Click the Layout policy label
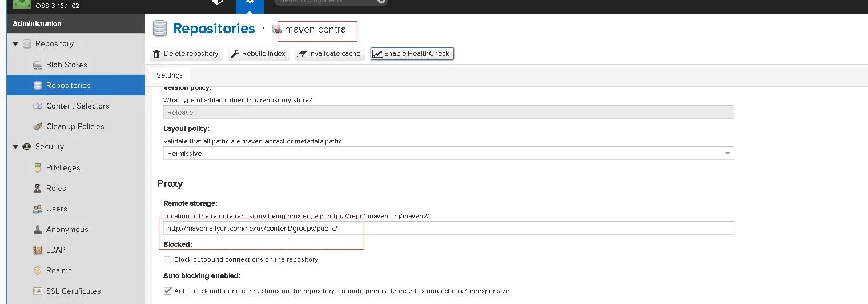This screenshot has width=868, height=304. 186,129
